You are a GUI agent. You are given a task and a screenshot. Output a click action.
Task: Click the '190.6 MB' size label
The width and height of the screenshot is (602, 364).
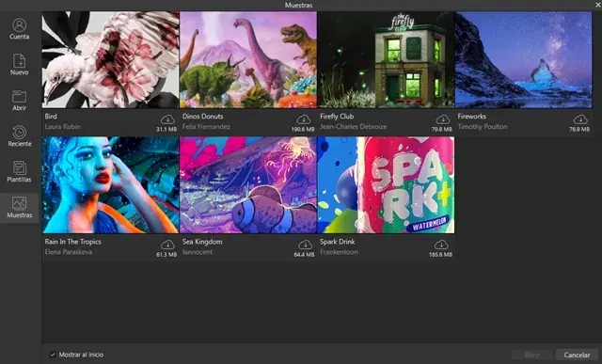(x=303, y=130)
